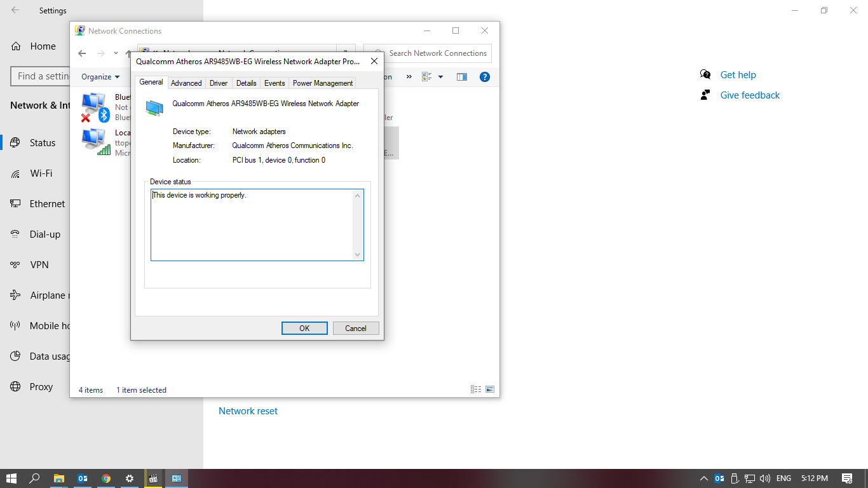Open the Events tab
This screenshot has height=488, width=868.
tap(275, 83)
